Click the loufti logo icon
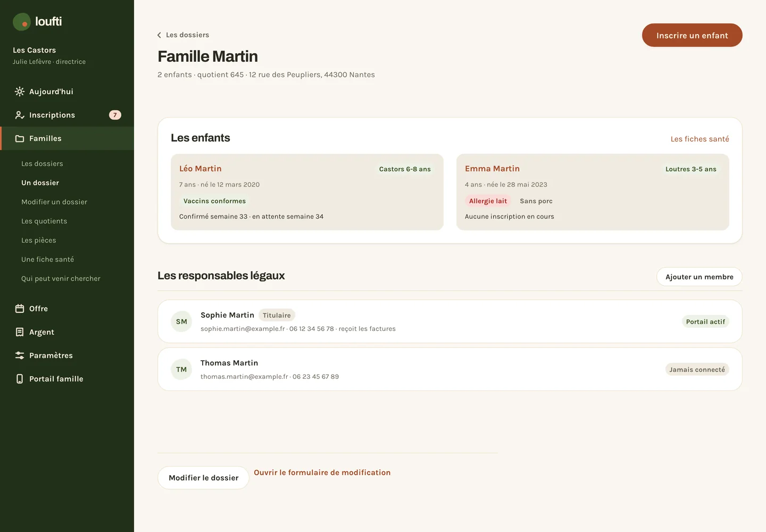This screenshot has width=766, height=532. [22, 22]
